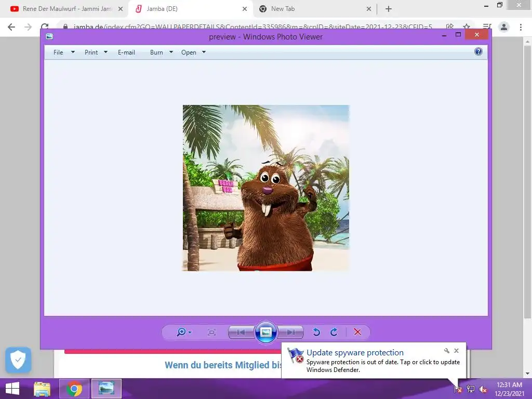The height and width of the screenshot is (399, 532).
Task: Click the Chrome forward arrow
Action: pyautogui.click(x=28, y=27)
